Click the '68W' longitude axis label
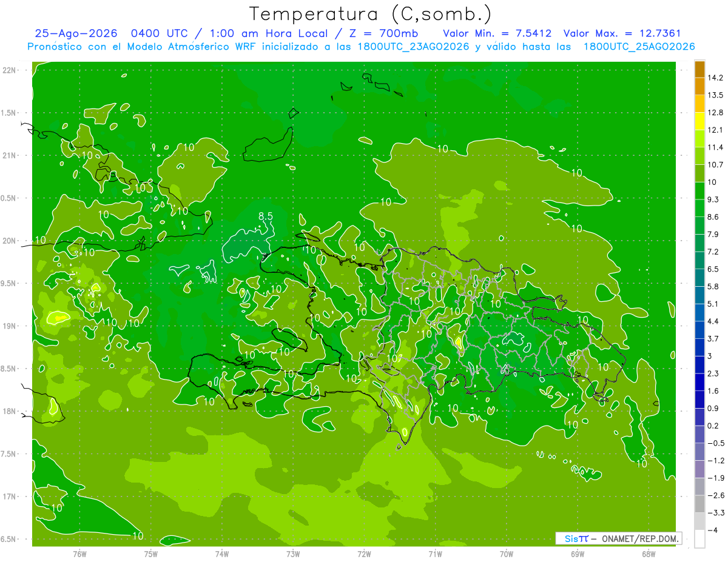Viewport: 728px width, 562px height. tap(649, 554)
